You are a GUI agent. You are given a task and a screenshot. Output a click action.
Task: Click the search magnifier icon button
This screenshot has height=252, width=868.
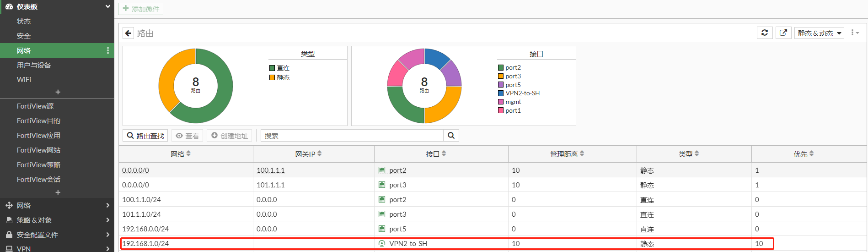(451, 136)
